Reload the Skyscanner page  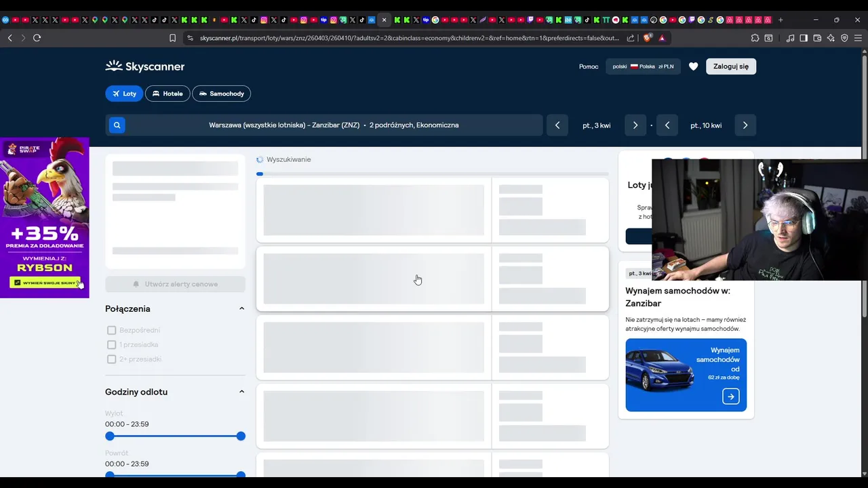click(x=37, y=38)
